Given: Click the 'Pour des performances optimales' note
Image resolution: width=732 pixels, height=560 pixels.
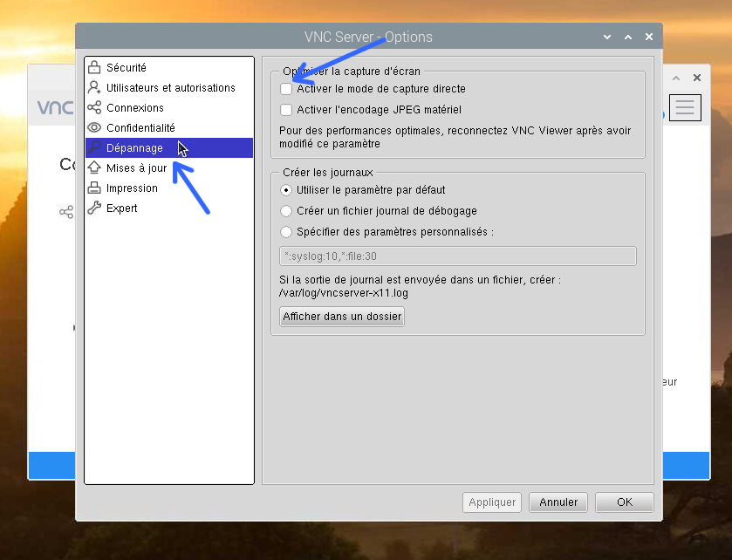Looking at the screenshot, I should pyautogui.click(x=455, y=137).
